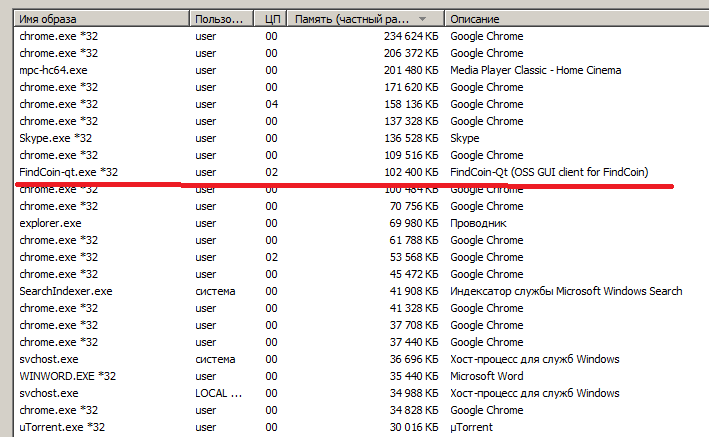The height and width of the screenshot is (437, 709).
Task: Click the sort arrow in Память column header
Action: tap(422, 19)
